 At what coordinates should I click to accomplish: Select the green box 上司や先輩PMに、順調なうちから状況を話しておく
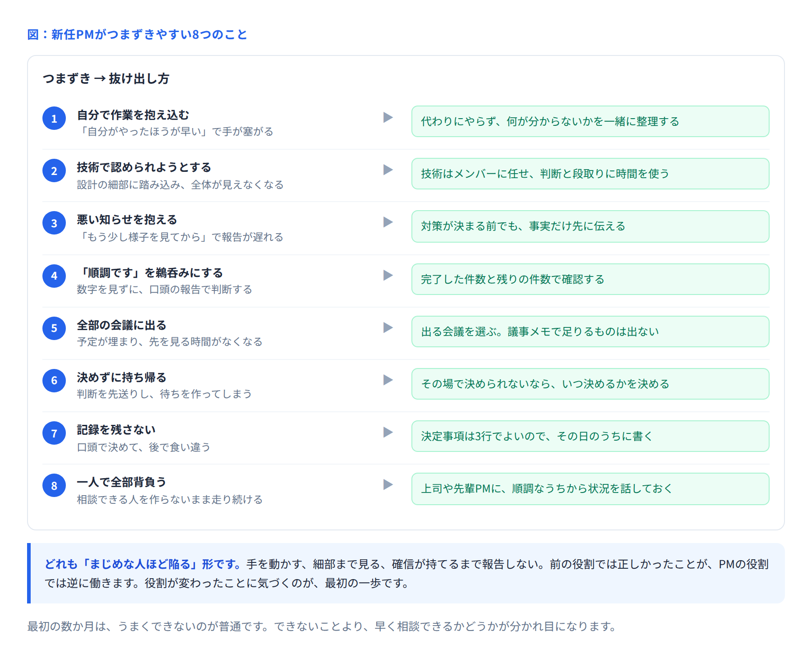[590, 488]
